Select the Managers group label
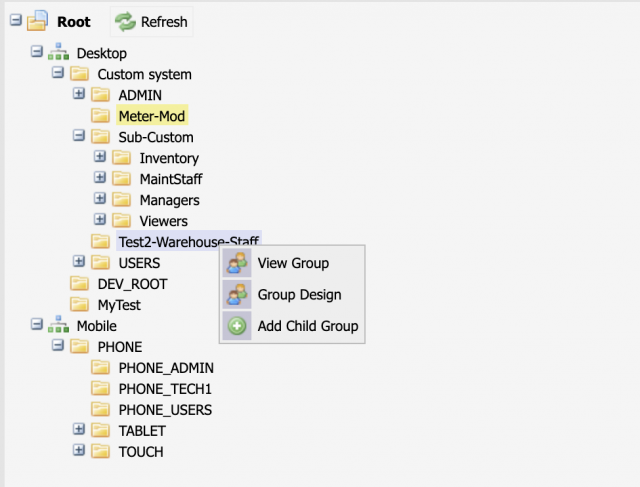 coord(169,200)
